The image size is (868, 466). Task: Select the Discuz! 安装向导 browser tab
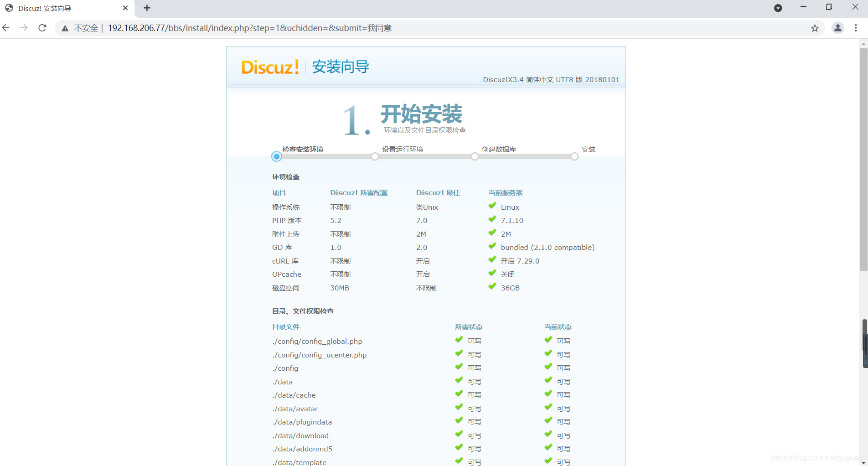pos(67,8)
